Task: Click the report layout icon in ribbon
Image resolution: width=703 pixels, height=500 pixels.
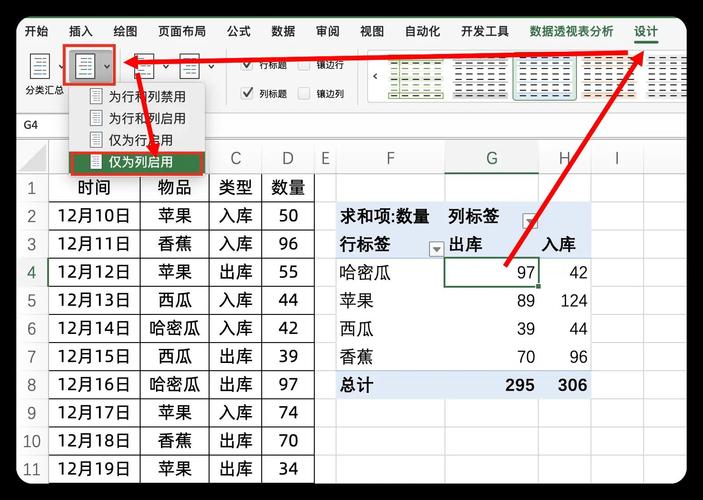Action: [x=145, y=67]
